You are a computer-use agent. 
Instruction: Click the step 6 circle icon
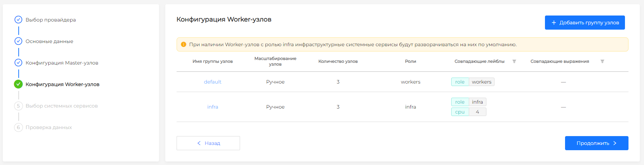coord(18,127)
